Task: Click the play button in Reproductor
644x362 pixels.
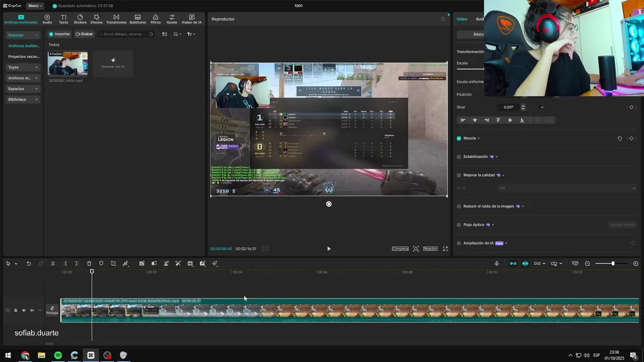Action: point(329,249)
